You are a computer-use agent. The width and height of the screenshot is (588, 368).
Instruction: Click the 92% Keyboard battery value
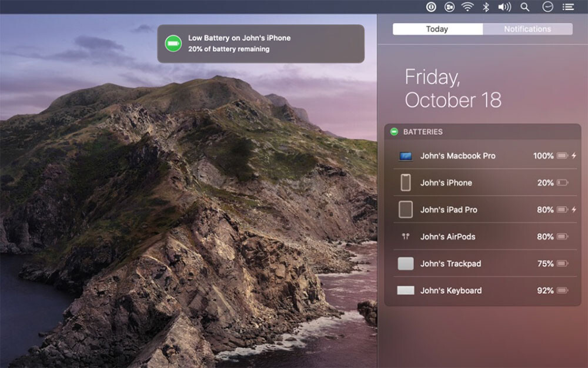coord(545,291)
